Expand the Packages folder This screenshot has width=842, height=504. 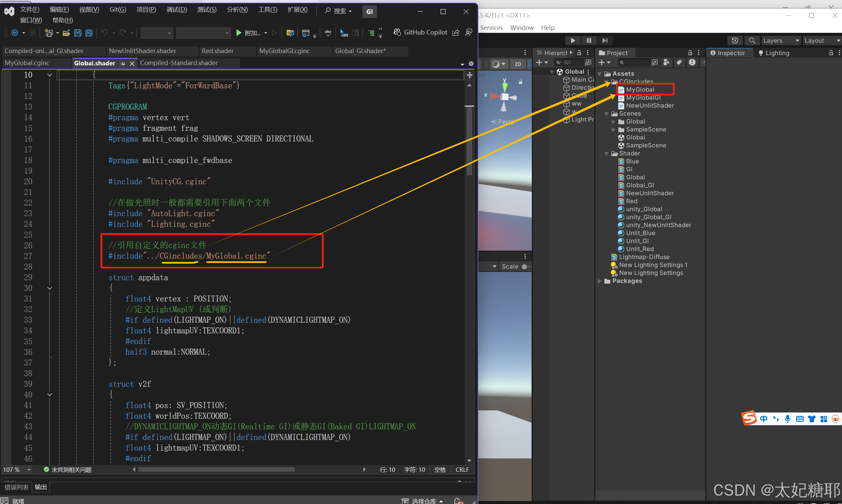pos(600,281)
